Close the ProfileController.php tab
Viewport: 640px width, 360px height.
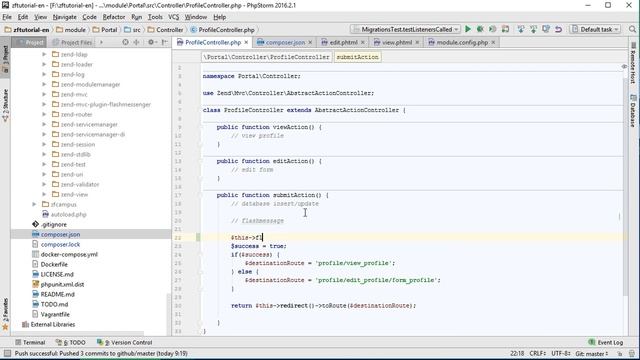[x=246, y=42]
